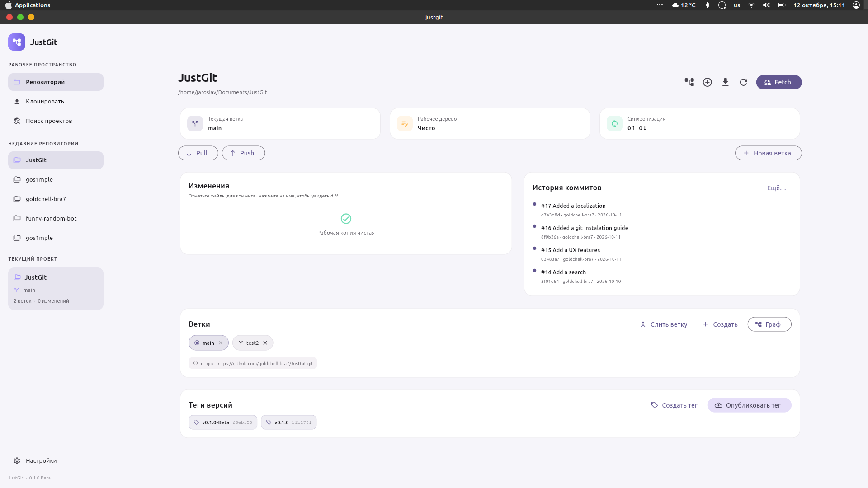Click the Синхронизация sync icon

click(614, 124)
